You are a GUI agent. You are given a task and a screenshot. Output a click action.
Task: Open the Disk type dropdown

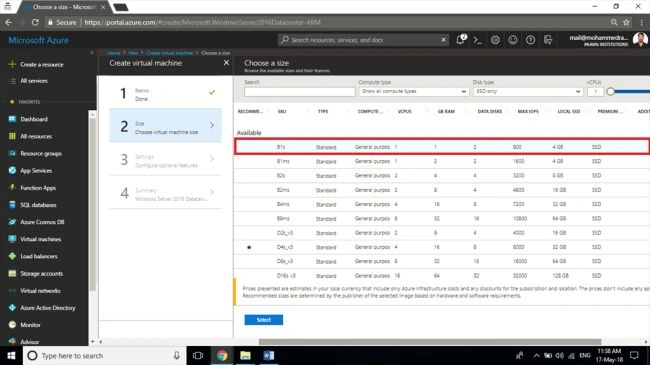pyautogui.click(x=528, y=91)
